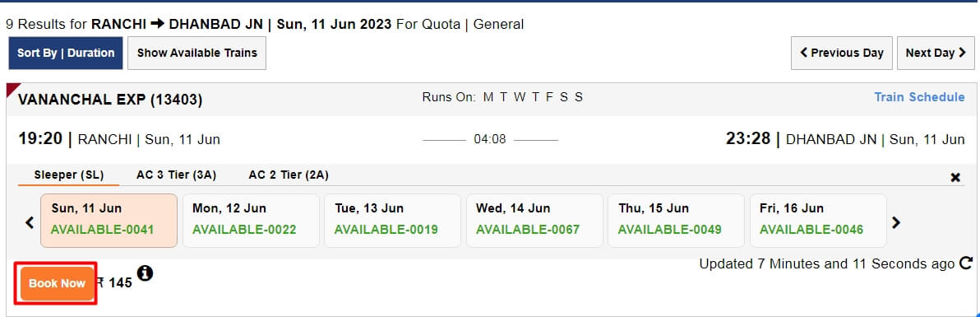Click the Book Now button

pyautogui.click(x=57, y=283)
